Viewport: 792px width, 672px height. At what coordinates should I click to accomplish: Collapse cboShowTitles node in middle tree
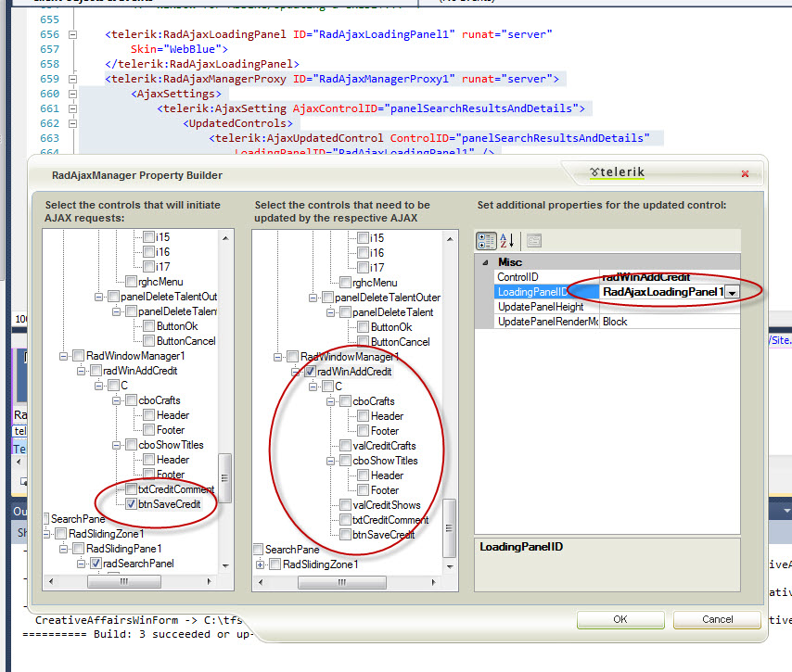(x=330, y=461)
